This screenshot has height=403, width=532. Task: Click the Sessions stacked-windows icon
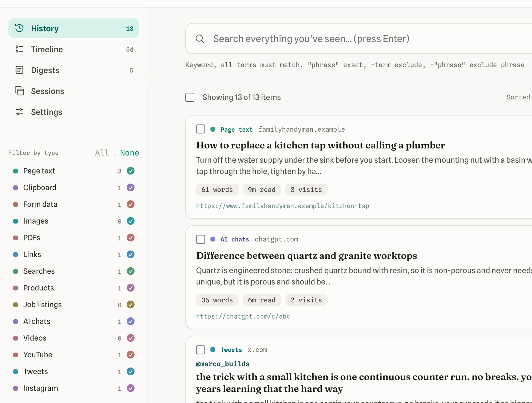(x=19, y=91)
